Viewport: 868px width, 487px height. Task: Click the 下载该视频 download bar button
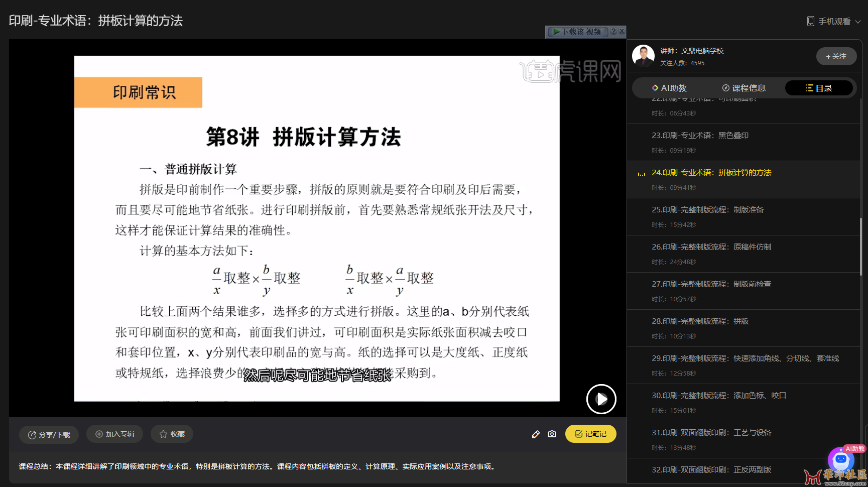point(577,32)
